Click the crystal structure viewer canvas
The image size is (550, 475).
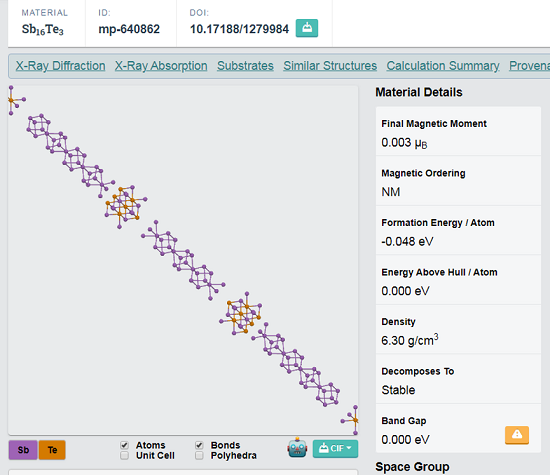click(183, 260)
